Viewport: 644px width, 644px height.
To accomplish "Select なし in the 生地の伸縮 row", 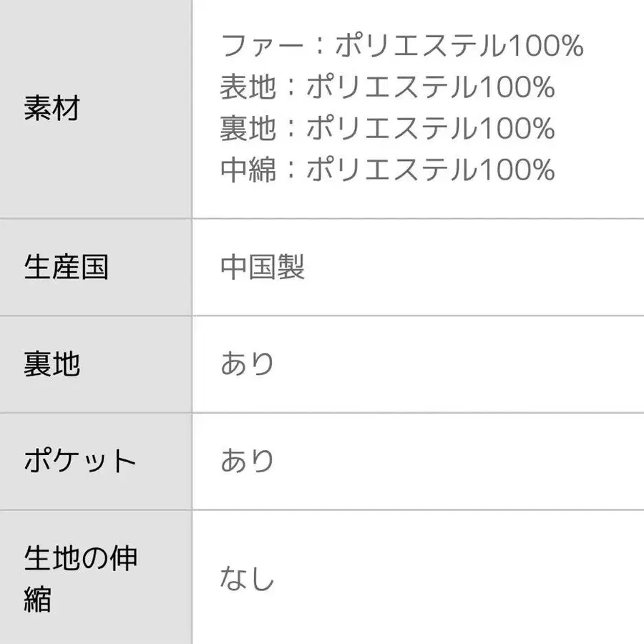I will tap(248, 578).
